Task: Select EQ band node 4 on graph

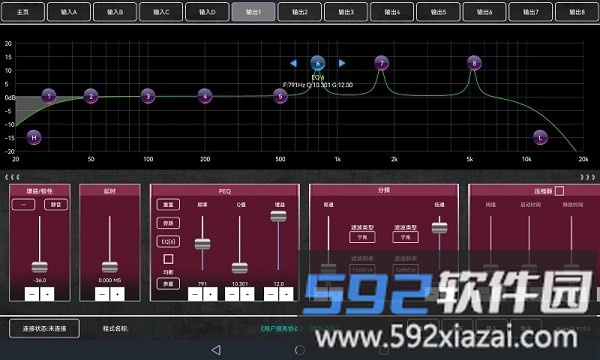Action: pos(205,96)
